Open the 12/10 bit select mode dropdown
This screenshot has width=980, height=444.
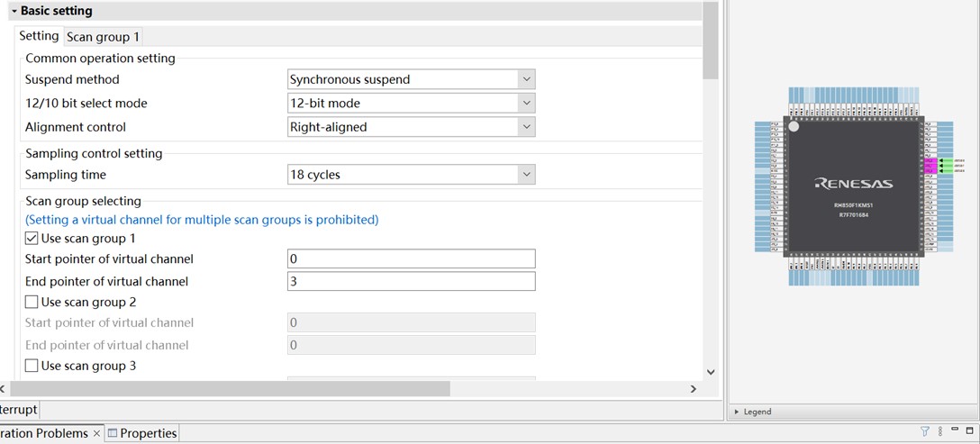(412, 104)
